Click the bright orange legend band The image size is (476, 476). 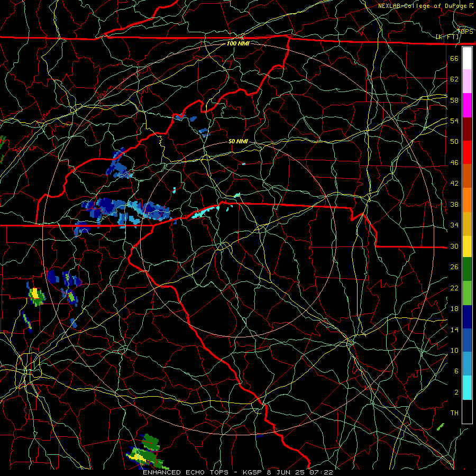click(x=467, y=200)
